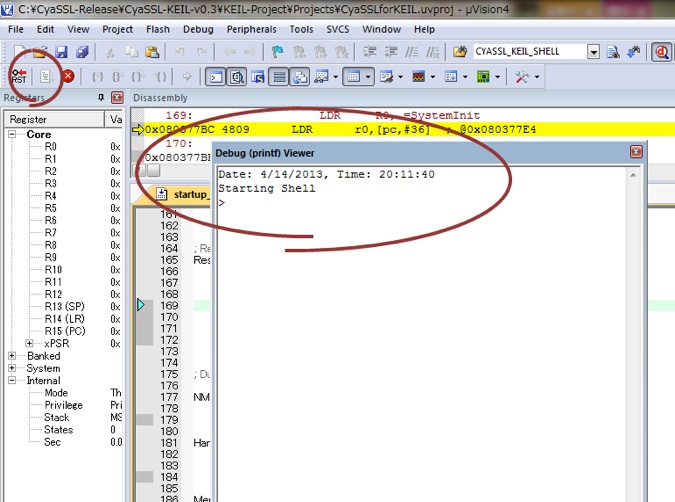Open the CYASSL_KEIL_SHELL target dropdown
The image size is (675, 502).
click(594, 52)
